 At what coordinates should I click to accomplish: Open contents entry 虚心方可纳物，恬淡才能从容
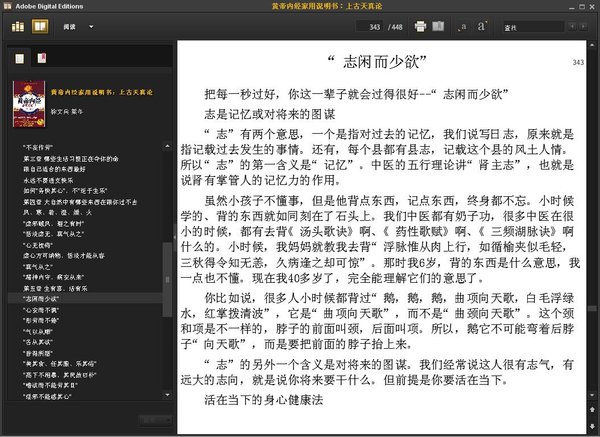point(64,256)
